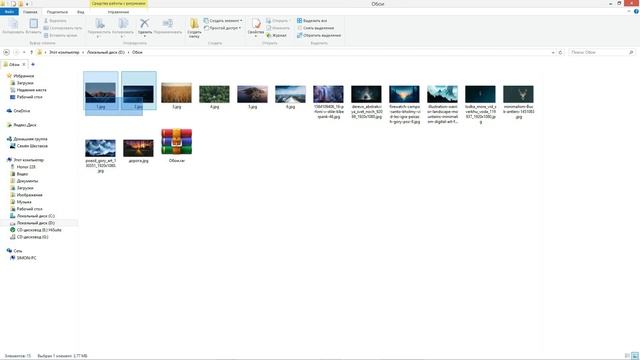Switch to the Home (Главная) ribbon tab
Image resolution: width=640 pixels, height=360 pixels.
[x=30, y=12]
